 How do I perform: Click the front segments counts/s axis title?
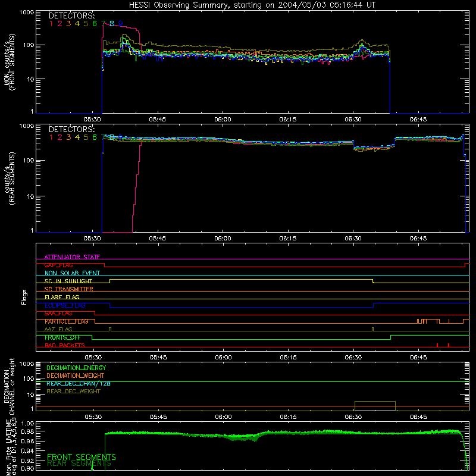coord(10,62)
